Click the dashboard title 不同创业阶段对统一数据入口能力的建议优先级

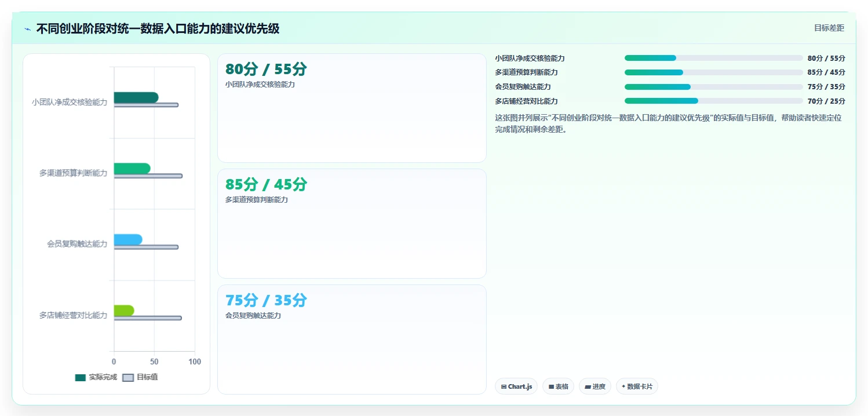pyautogui.click(x=158, y=29)
